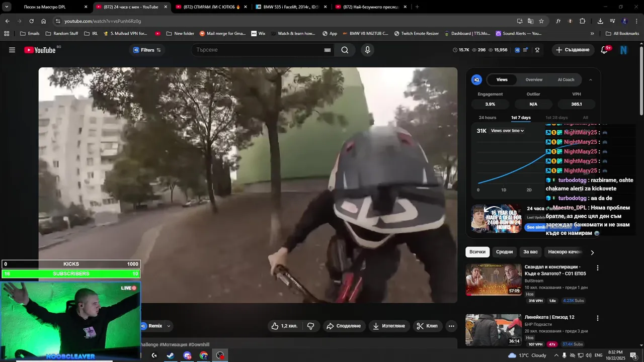Select 24 hours time range
Screen dimensions: 644x362
488,118
